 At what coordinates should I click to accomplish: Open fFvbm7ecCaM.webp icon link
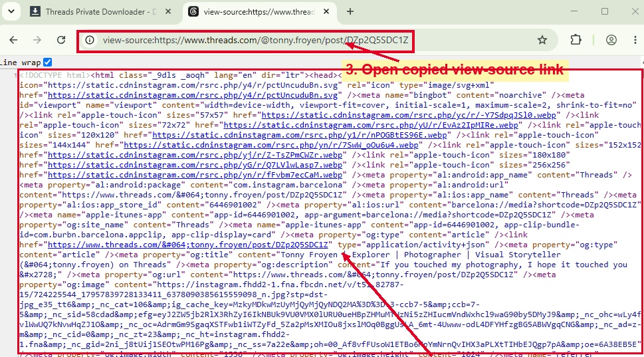[195, 175]
